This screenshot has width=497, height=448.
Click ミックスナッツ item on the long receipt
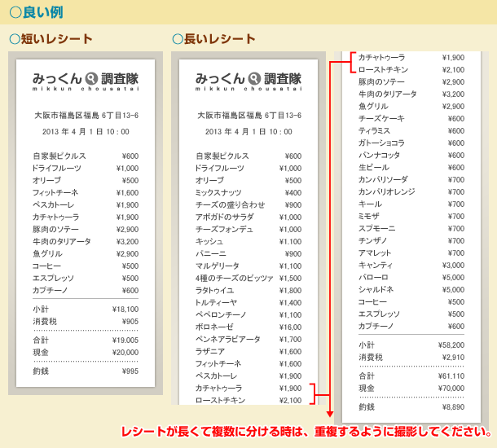click(x=248, y=193)
